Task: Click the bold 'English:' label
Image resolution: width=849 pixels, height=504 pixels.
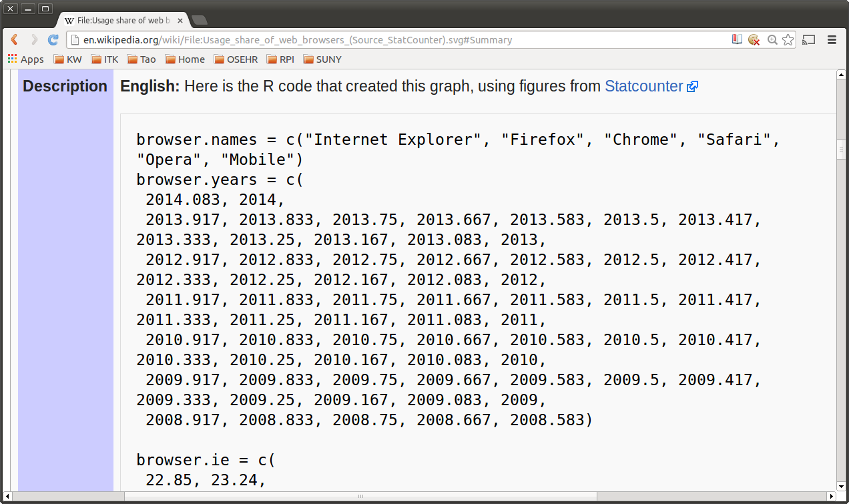Action: coord(150,86)
